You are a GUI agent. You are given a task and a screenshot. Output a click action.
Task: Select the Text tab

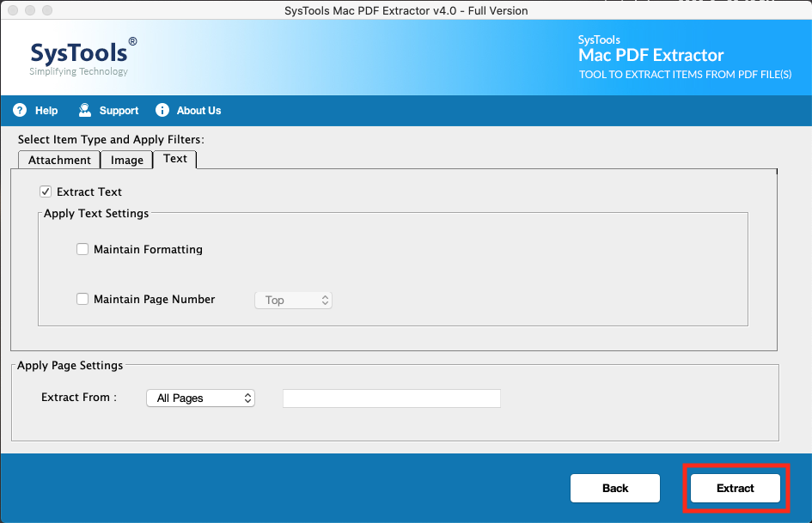tap(175, 159)
